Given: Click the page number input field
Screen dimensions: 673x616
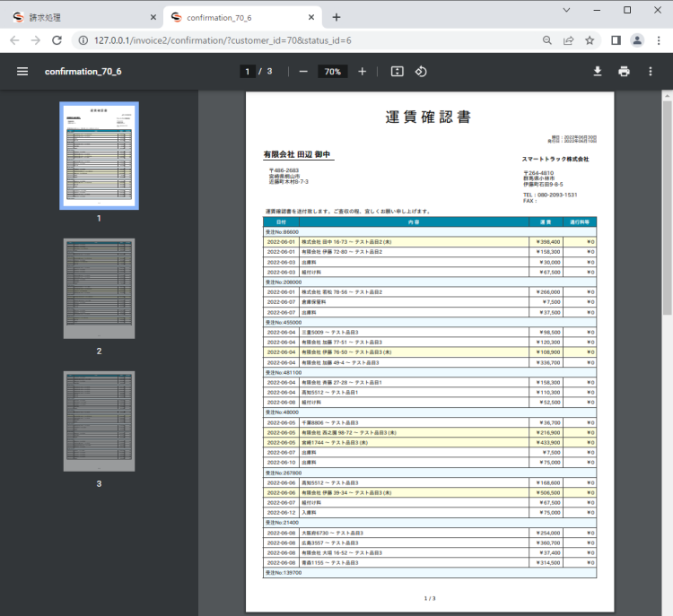Looking at the screenshot, I should coord(247,72).
